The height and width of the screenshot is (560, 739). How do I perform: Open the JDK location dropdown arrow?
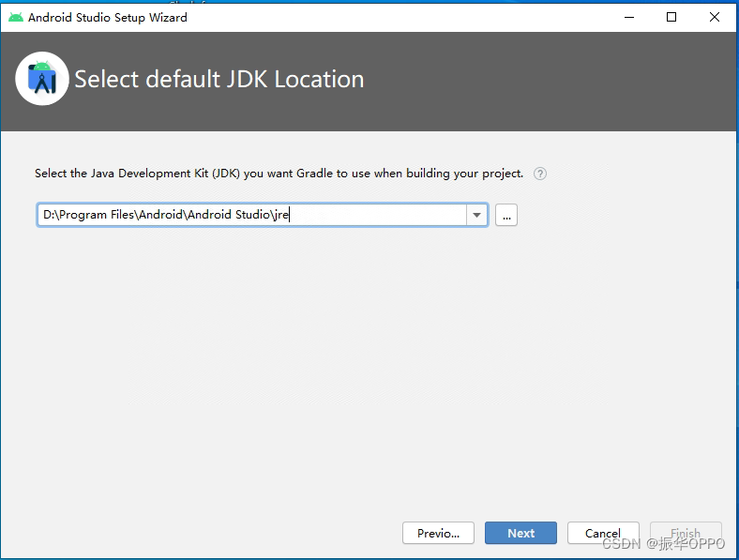477,215
